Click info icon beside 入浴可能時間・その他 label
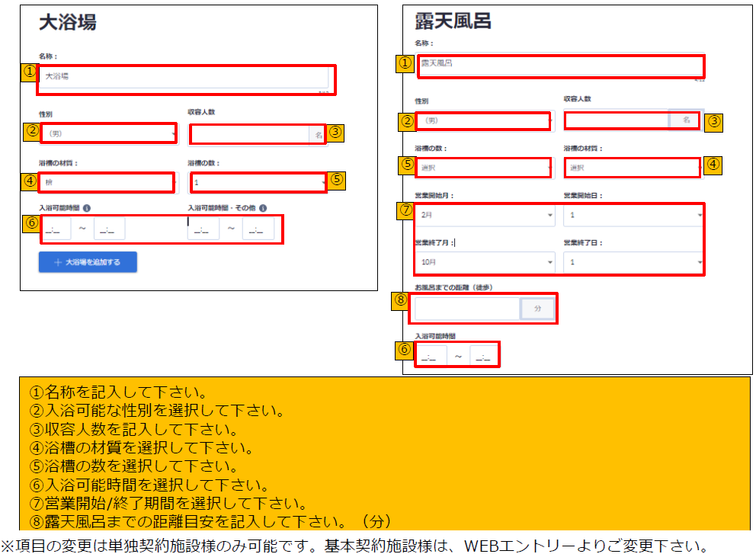 (262, 208)
